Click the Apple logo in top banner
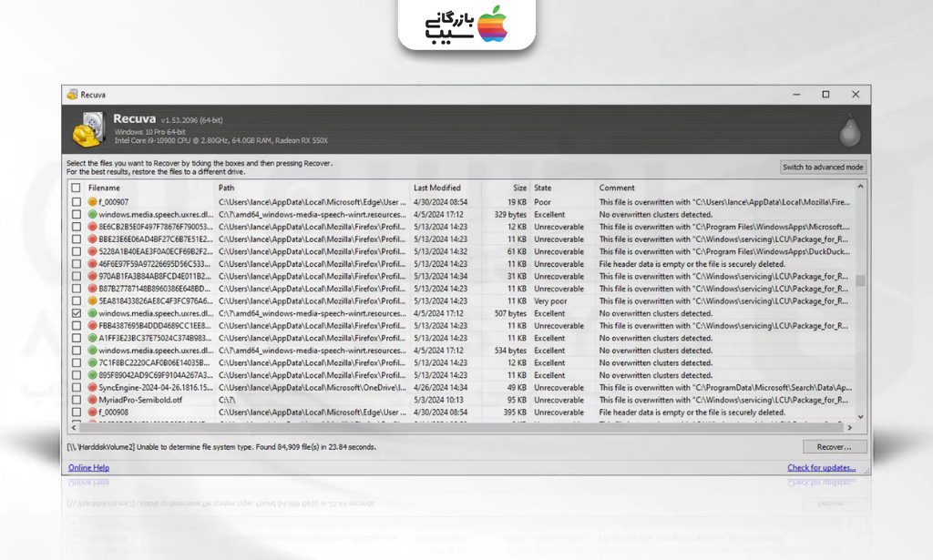This screenshot has height=560, width=933. click(x=492, y=24)
